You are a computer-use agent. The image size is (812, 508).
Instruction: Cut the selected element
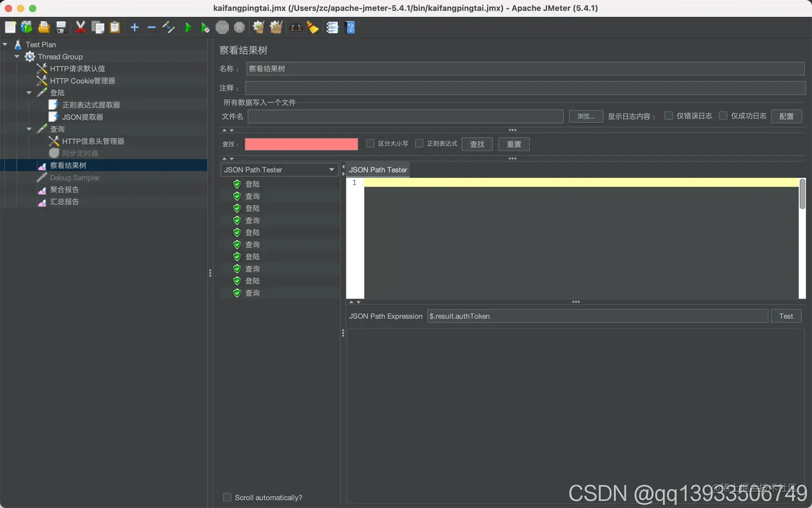[x=81, y=27]
